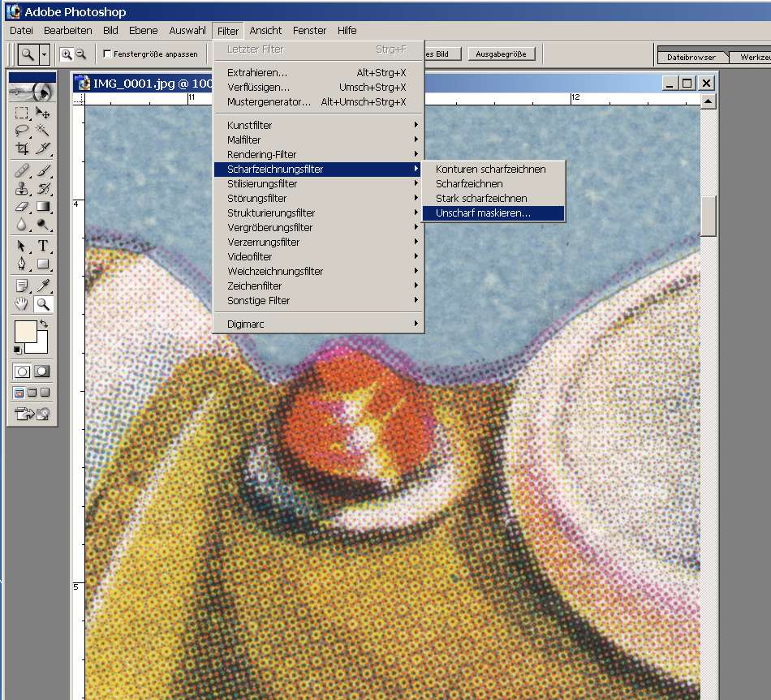The height and width of the screenshot is (700, 771).
Task: Select the Gradient tool
Action: pyautogui.click(x=43, y=207)
